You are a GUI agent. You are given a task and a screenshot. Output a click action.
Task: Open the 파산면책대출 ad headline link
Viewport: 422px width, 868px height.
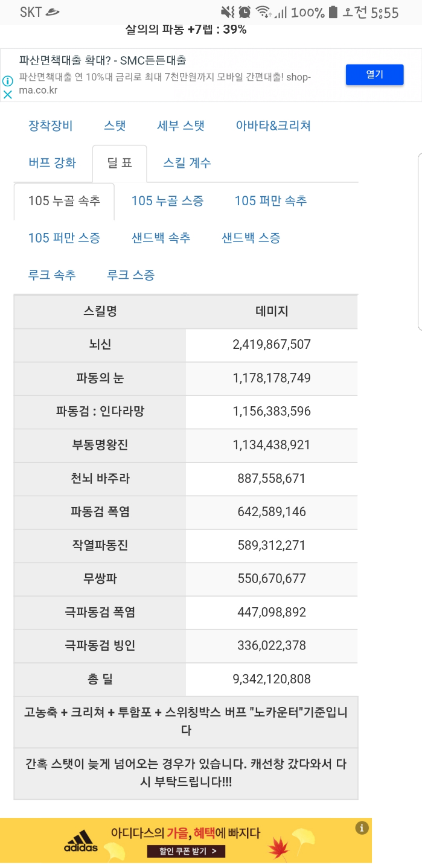click(x=103, y=60)
